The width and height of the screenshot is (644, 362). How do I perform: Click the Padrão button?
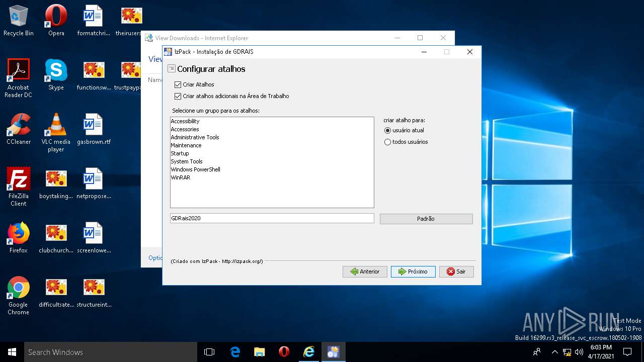click(x=426, y=219)
